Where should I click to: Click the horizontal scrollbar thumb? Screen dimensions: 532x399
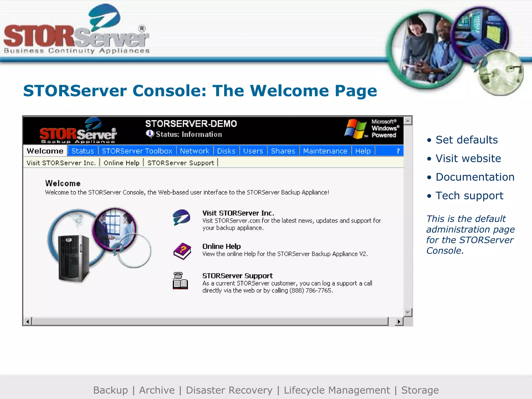point(210,322)
